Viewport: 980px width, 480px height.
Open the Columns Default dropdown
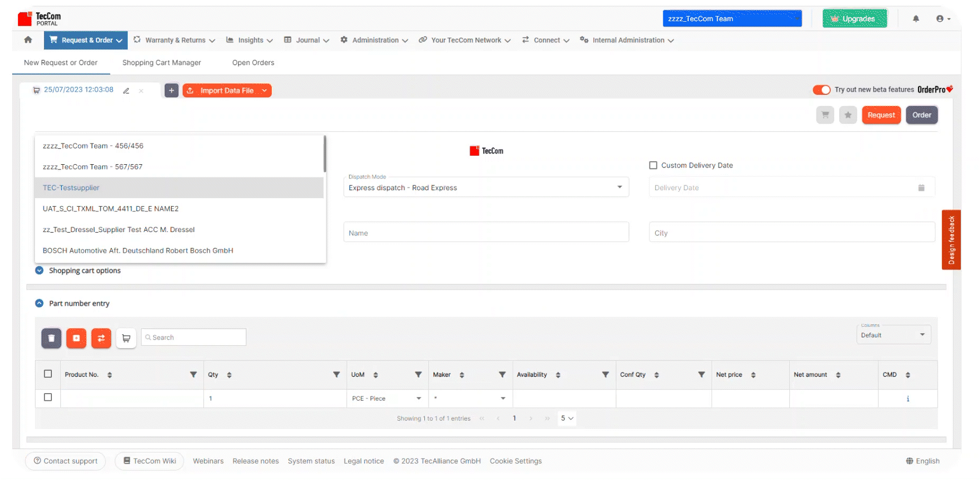pyautogui.click(x=893, y=335)
